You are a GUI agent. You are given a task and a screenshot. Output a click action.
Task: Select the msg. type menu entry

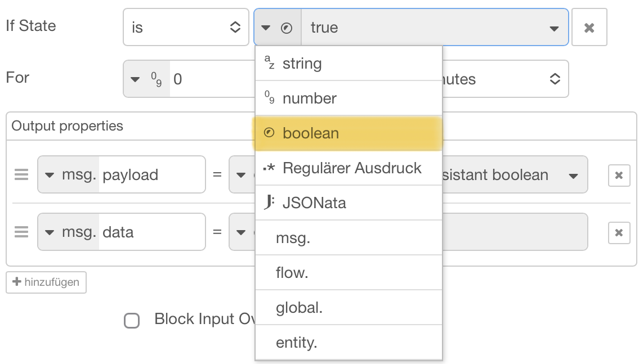coord(293,238)
